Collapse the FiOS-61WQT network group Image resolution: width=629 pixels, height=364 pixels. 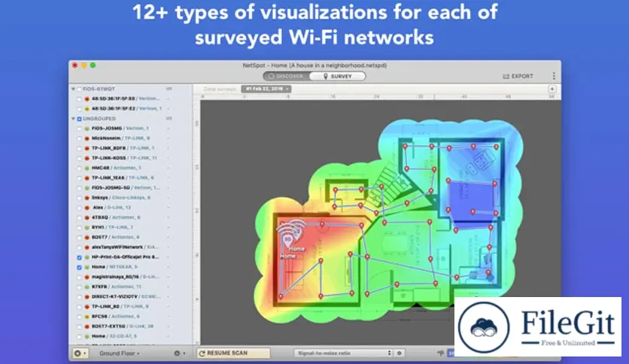(73, 89)
